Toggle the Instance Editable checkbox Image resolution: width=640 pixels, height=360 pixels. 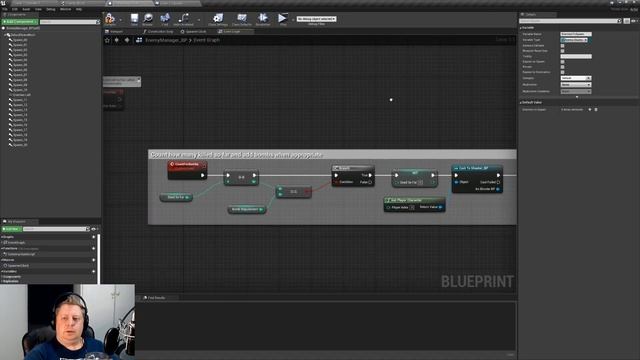click(x=562, y=46)
